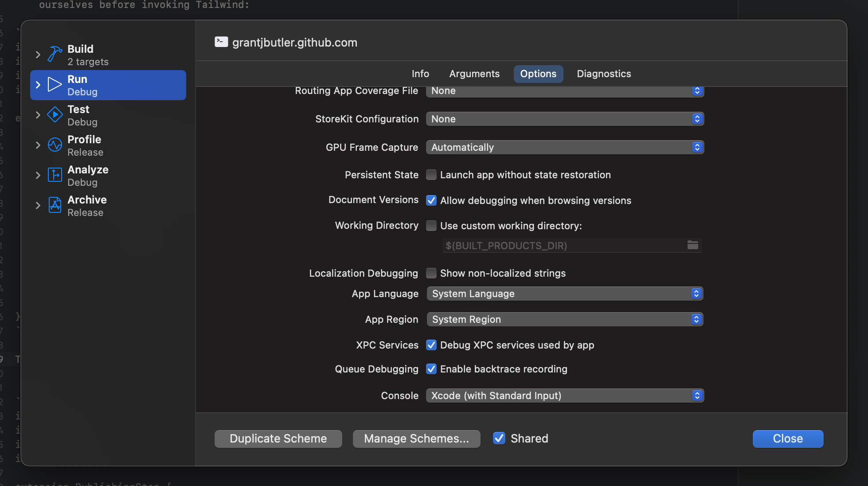Viewport: 868px width, 486px height.
Task: Select App Language system language dropdown
Action: [x=564, y=294]
